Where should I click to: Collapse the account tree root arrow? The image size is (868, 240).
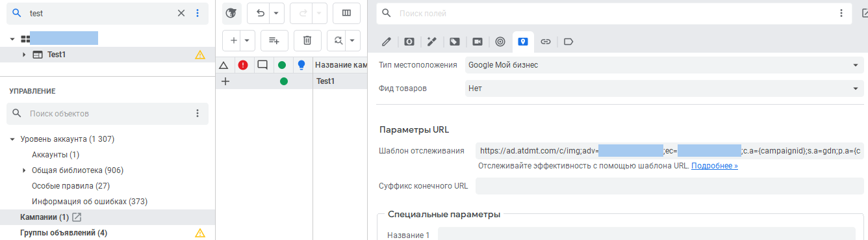click(12, 39)
